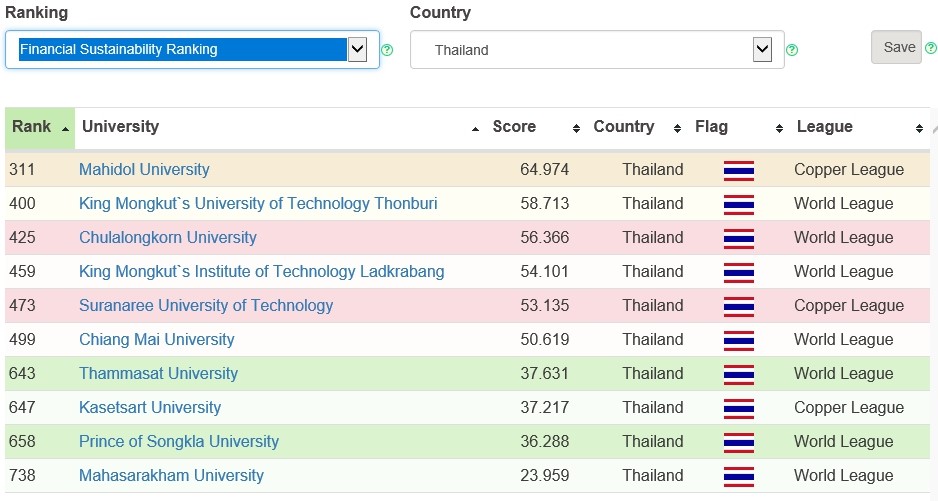
Task: Open the Ranking dropdown arrow
Action: click(x=357, y=49)
